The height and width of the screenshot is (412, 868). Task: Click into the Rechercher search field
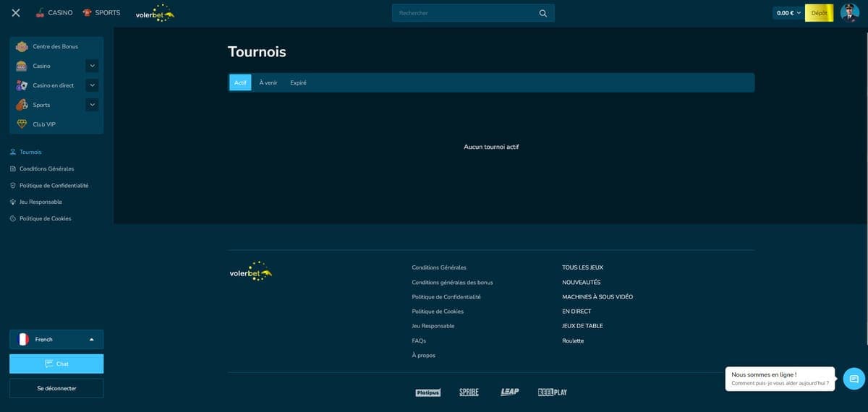pyautogui.click(x=463, y=13)
